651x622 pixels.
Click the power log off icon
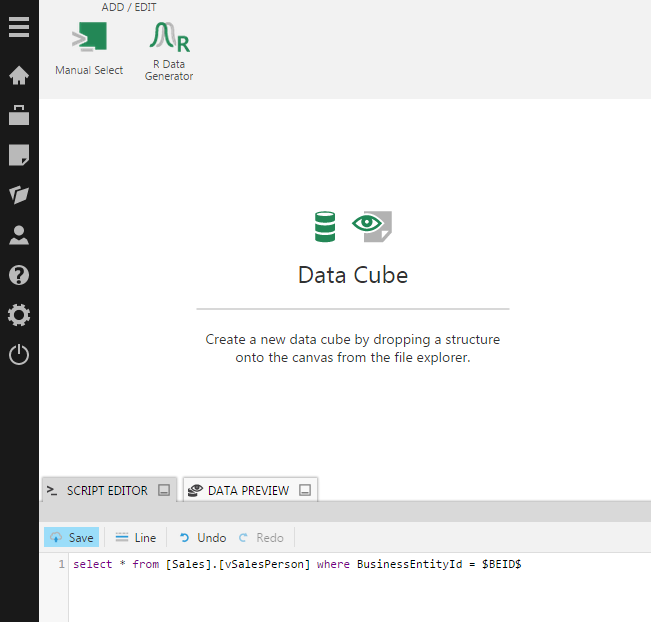click(x=19, y=355)
